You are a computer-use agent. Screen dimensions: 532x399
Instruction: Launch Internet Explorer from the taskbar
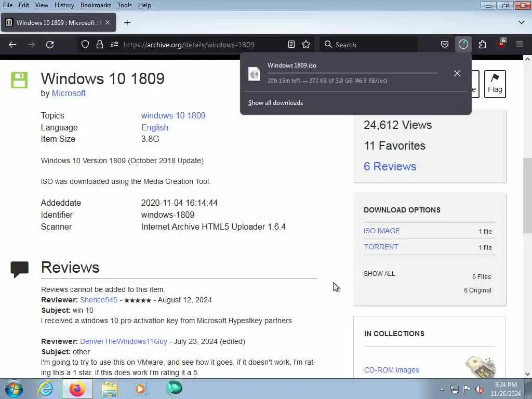46,389
